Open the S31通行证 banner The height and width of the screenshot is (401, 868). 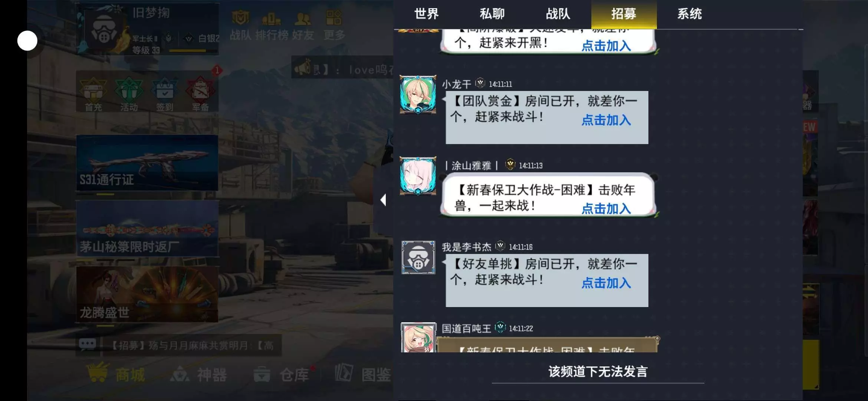pyautogui.click(x=147, y=163)
